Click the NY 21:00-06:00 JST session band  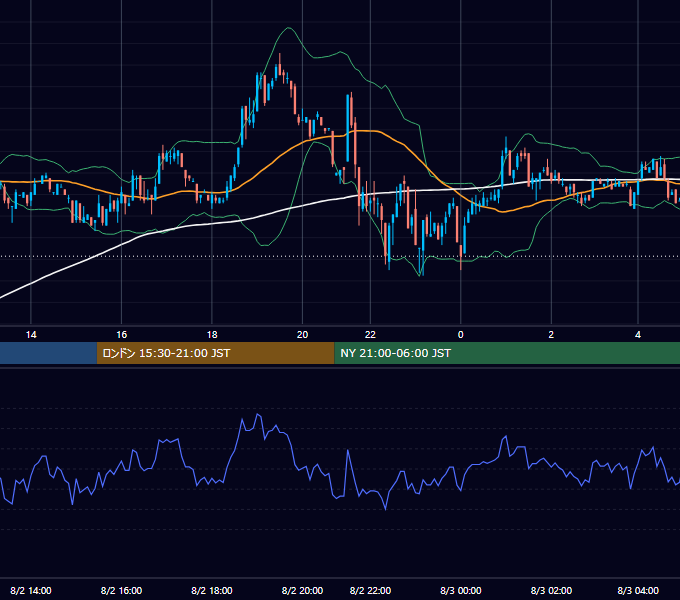click(x=507, y=353)
